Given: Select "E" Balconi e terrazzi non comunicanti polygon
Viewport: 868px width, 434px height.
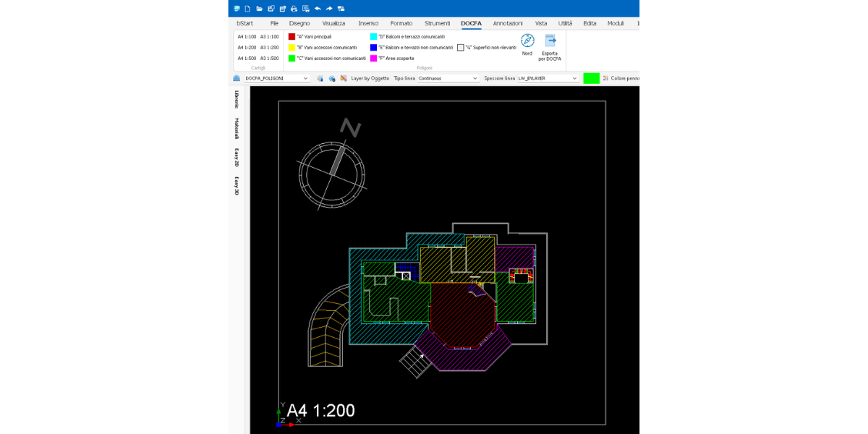Looking at the screenshot, I should (x=412, y=47).
